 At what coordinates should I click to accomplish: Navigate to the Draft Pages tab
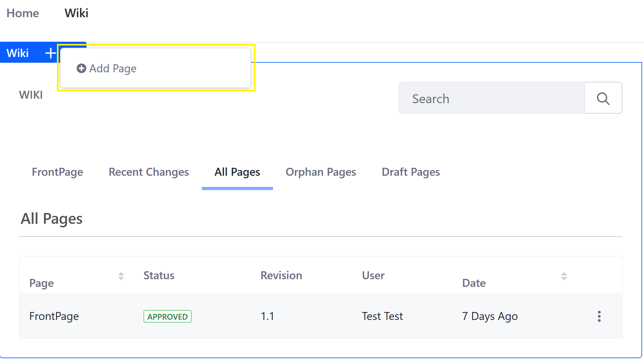click(410, 172)
